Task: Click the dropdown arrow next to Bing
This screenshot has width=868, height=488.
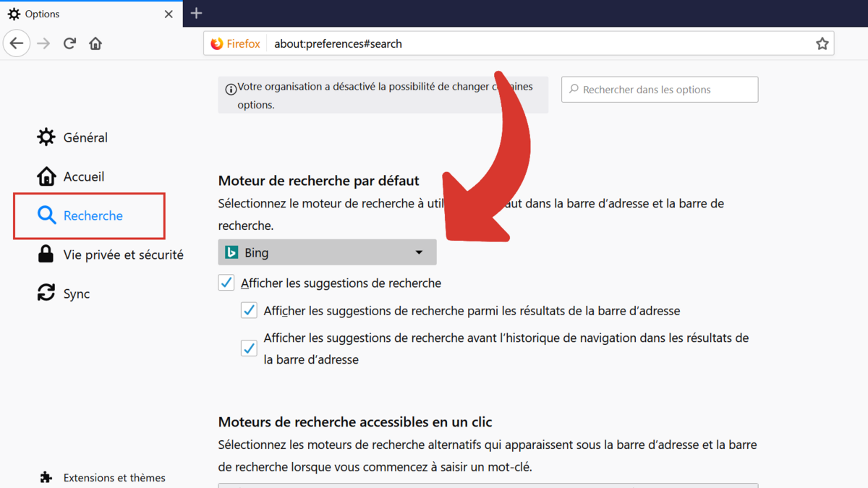Action: click(419, 252)
